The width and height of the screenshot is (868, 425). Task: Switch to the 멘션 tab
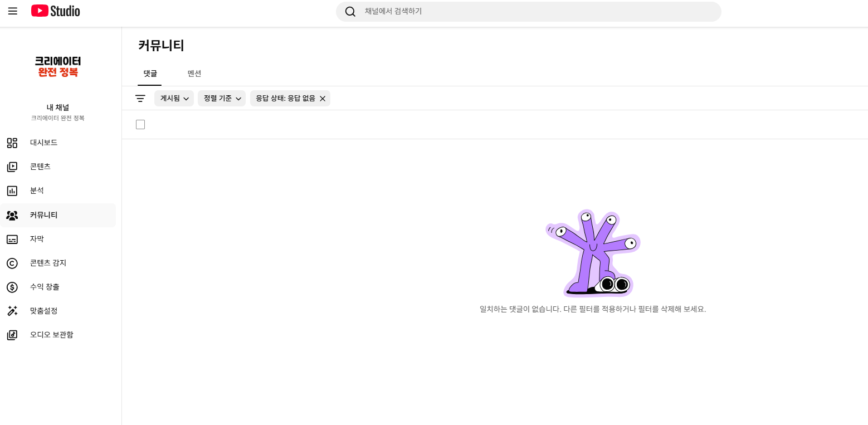click(194, 73)
